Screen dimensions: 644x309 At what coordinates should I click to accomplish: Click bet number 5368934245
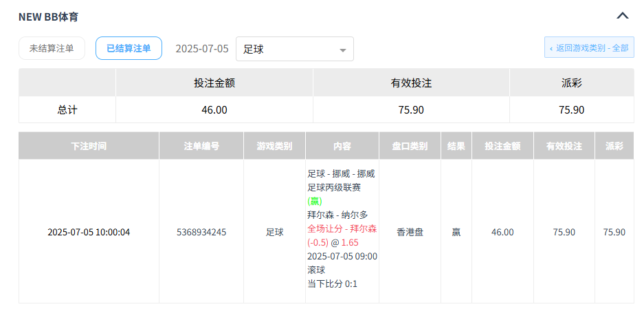tap(201, 232)
